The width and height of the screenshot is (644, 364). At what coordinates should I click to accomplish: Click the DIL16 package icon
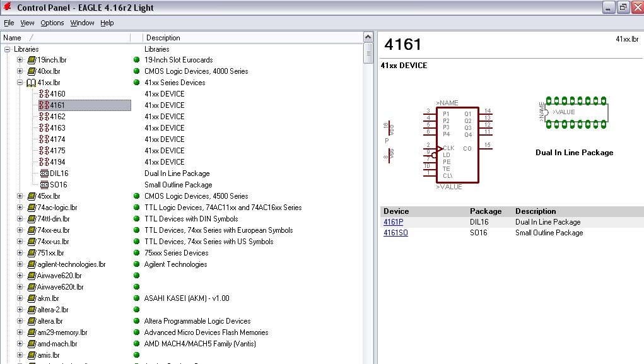click(44, 173)
